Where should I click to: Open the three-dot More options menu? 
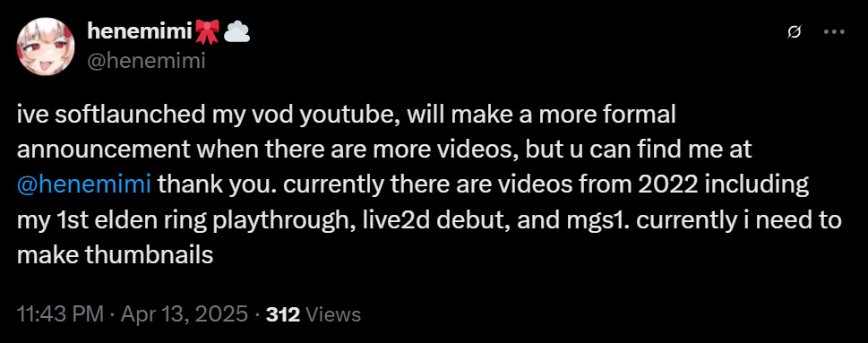834,32
